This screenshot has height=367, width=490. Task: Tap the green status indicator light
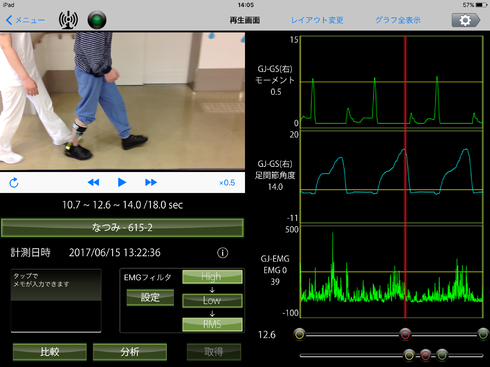[x=97, y=20]
